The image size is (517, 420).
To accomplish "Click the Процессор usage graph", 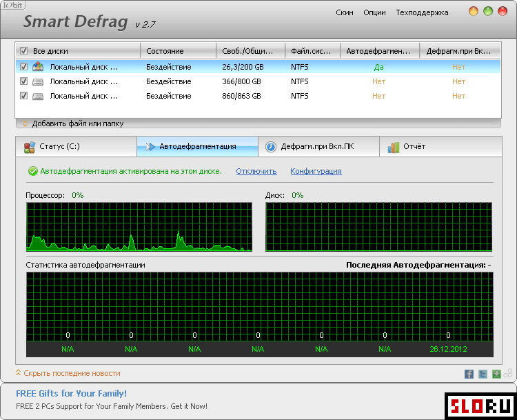I will [139, 227].
